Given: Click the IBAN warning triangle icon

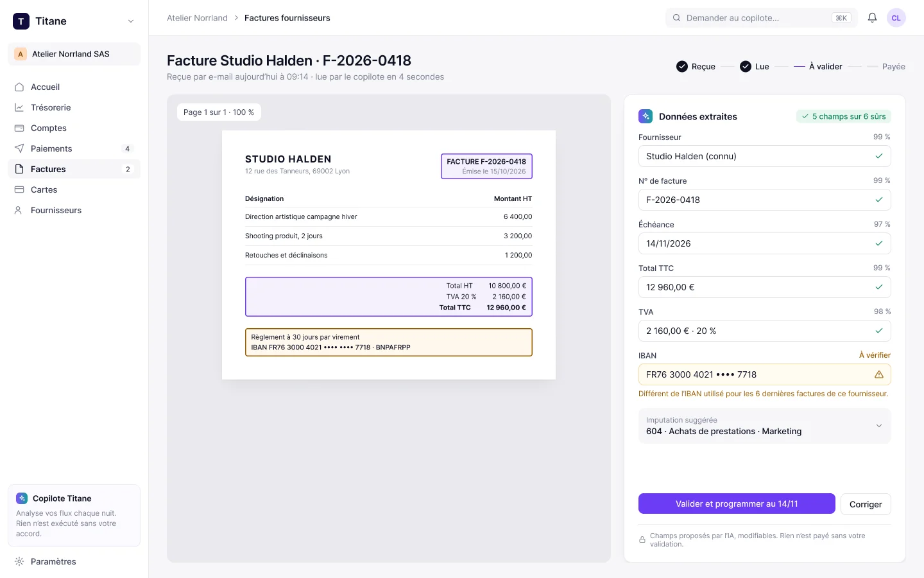Looking at the screenshot, I should (879, 374).
